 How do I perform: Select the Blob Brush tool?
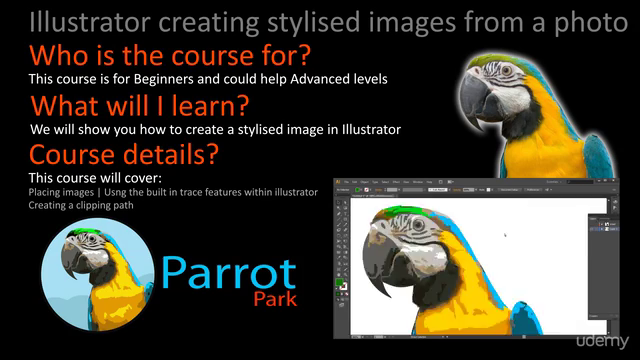pos(338,230)
